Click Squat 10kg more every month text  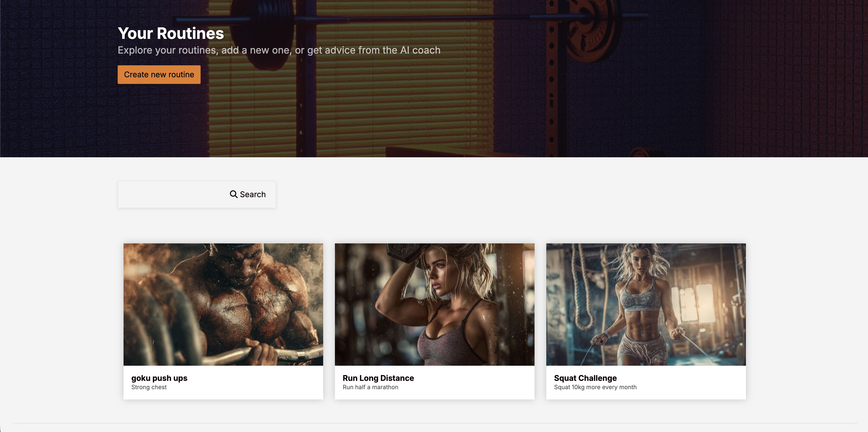coord(595,387)
